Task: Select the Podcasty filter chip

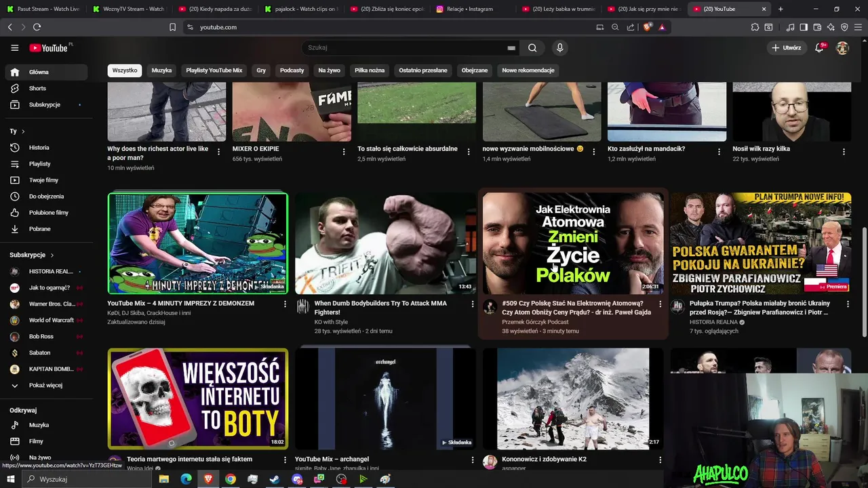Action: click(292, 70)
